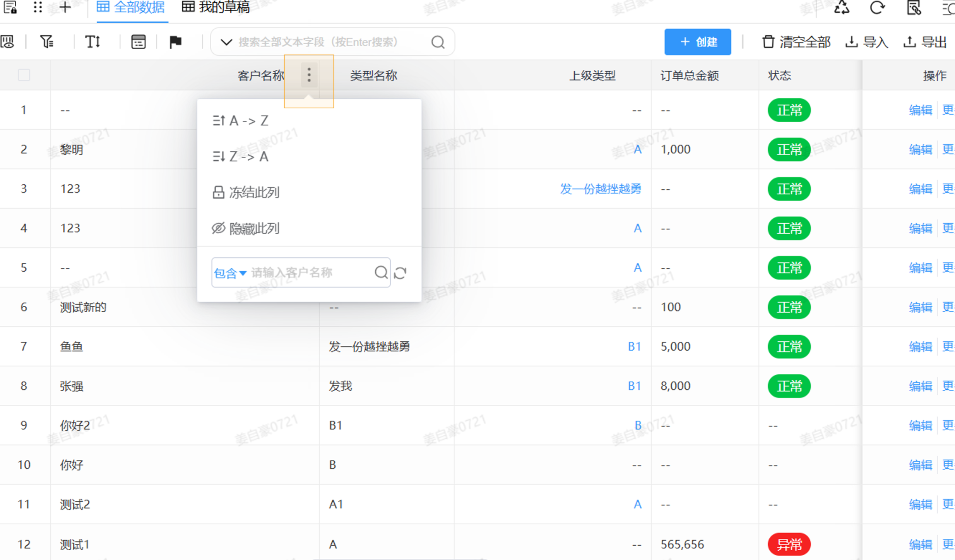
Task: Click the customer name cell 鱼鱼
Action: click(72, 346)
